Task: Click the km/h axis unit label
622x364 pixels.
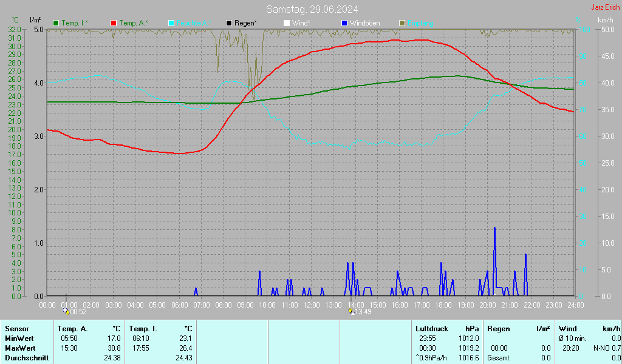Action: coord(605,20)
